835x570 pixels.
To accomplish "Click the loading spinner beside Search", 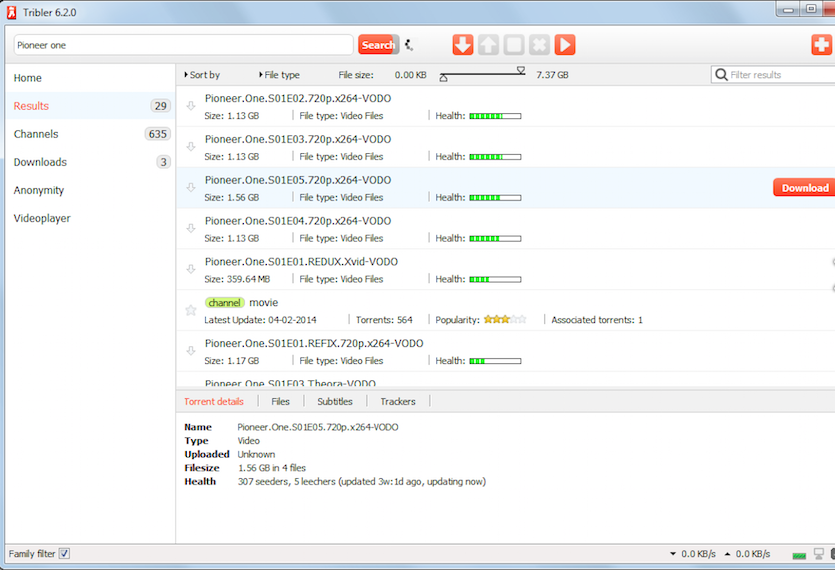I will (409, 45).
